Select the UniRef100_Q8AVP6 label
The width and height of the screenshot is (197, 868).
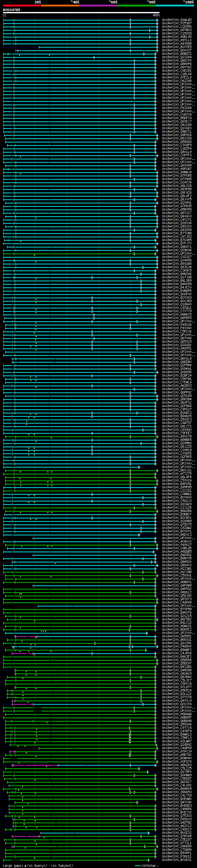point(177,64)
